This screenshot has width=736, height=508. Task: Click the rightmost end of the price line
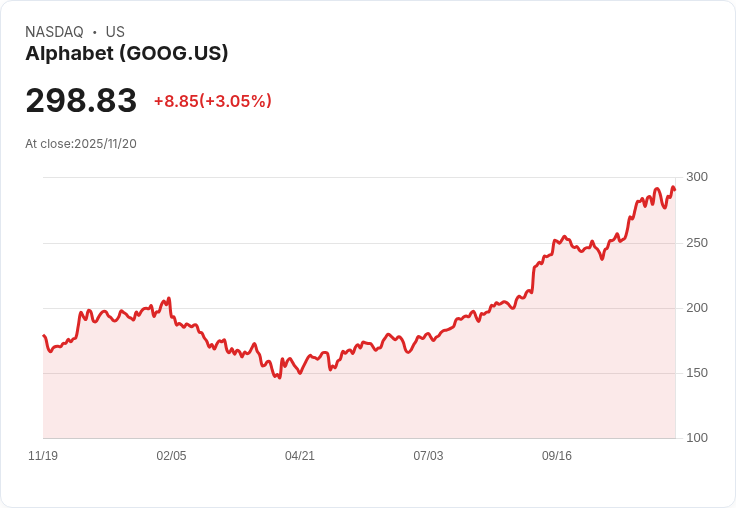(x=675, y=190)
